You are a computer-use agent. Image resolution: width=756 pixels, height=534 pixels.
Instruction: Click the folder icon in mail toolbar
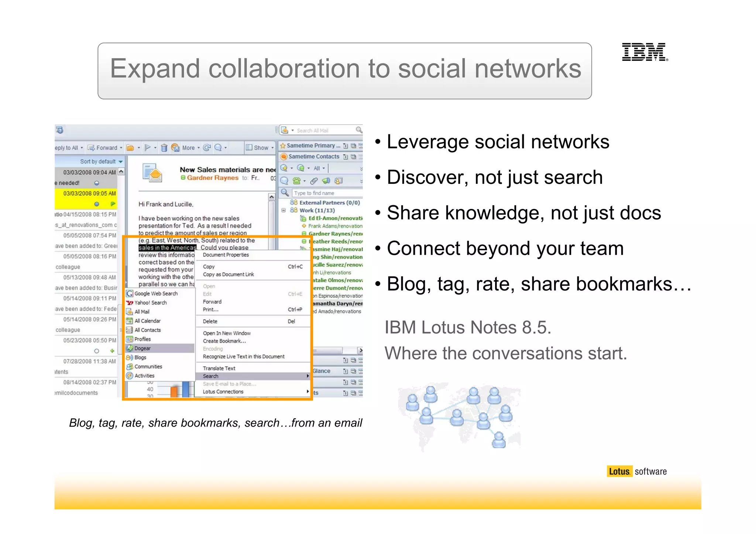click(130, 148)
